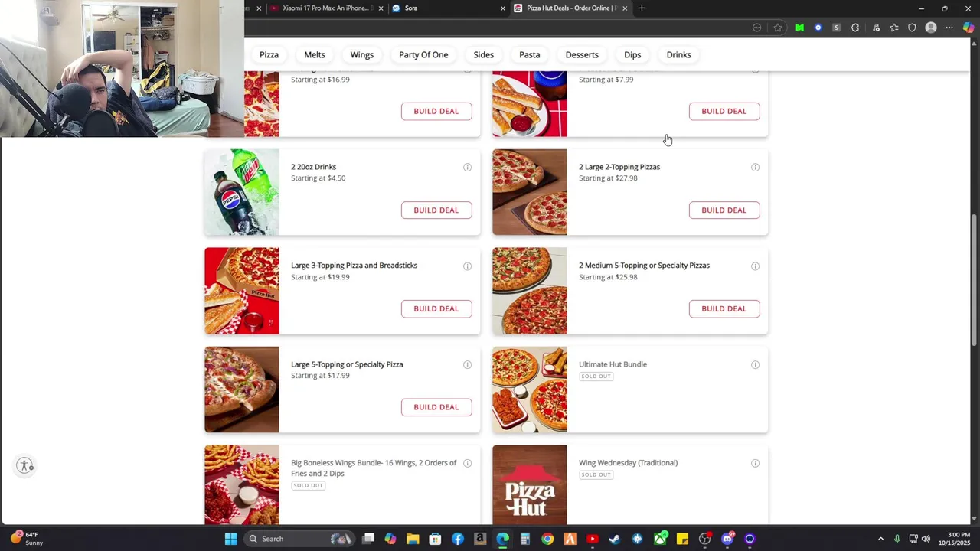Open the browser profile avatar
This screenshot has height=551, width=980.
coord(931,28)
